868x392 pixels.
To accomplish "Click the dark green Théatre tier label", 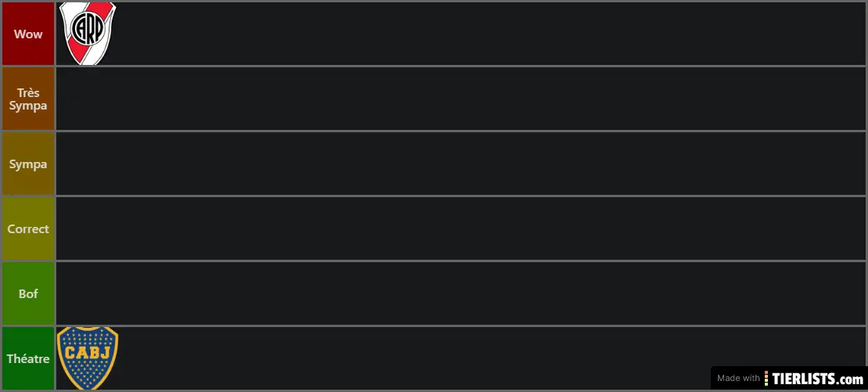I will coord(28,359).
